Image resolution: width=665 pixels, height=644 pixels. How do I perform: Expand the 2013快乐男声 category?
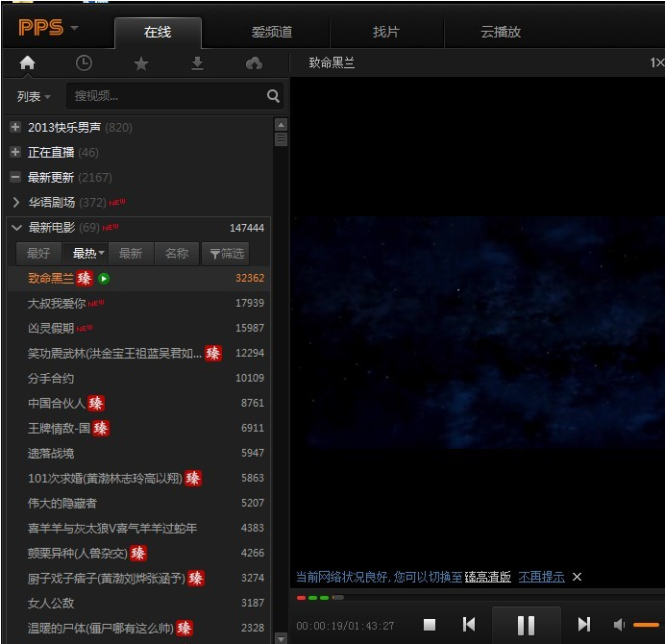15,127
